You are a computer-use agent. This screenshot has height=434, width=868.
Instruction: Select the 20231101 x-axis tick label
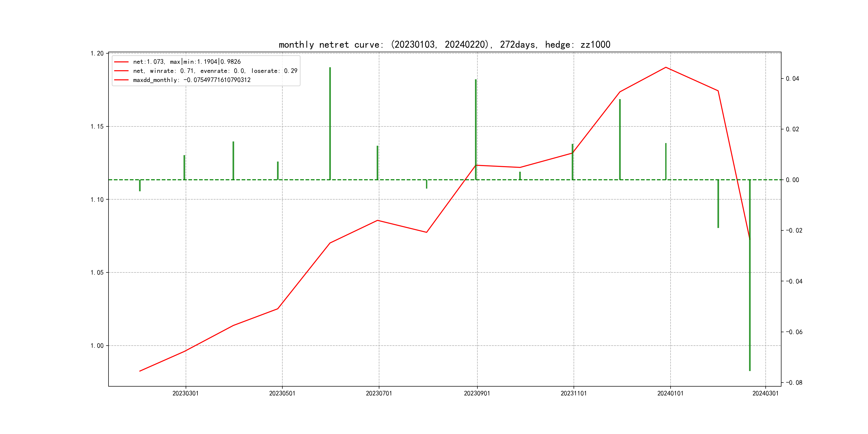click(x=574, y=393)
